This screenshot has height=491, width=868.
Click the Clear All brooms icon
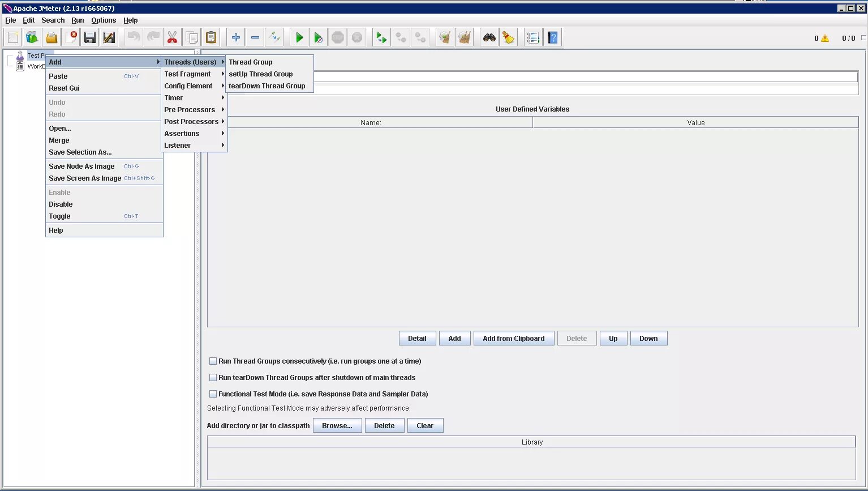464,38
